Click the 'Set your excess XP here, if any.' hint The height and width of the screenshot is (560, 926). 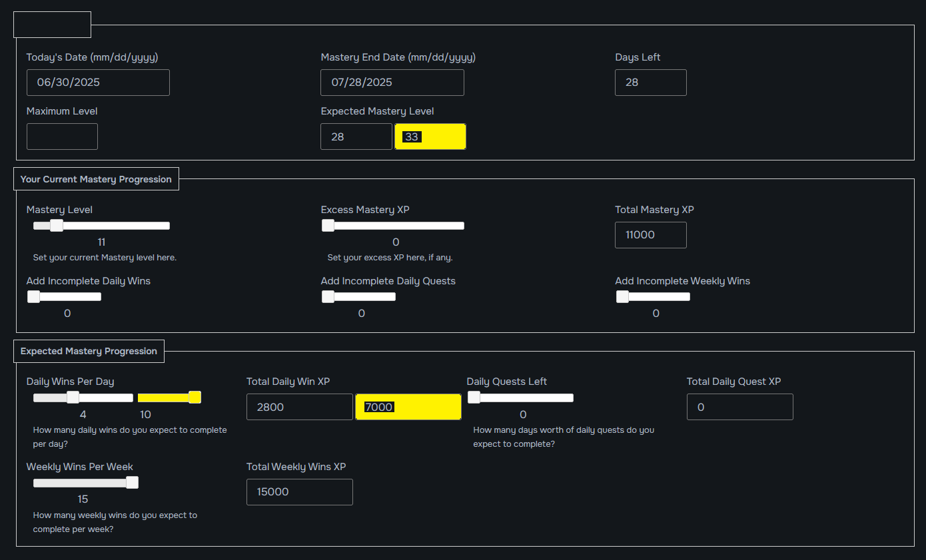(390, 257)
